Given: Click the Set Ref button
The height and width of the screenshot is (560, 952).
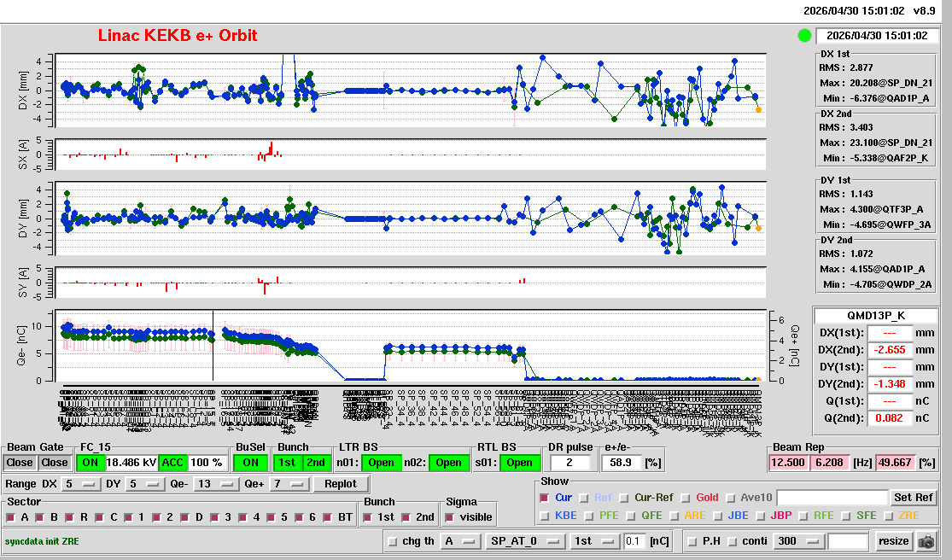Looking at the screenshot, I should point(913,498).
